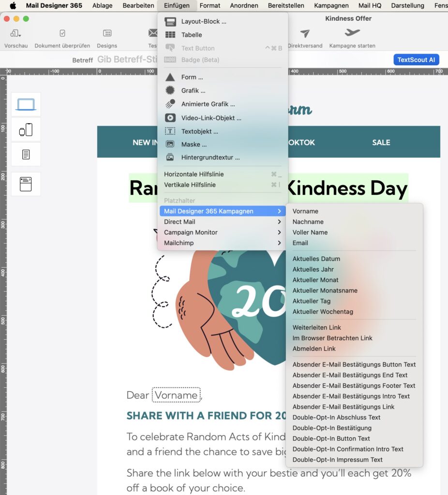Click the Kindness Offer window title

point(348,19)
